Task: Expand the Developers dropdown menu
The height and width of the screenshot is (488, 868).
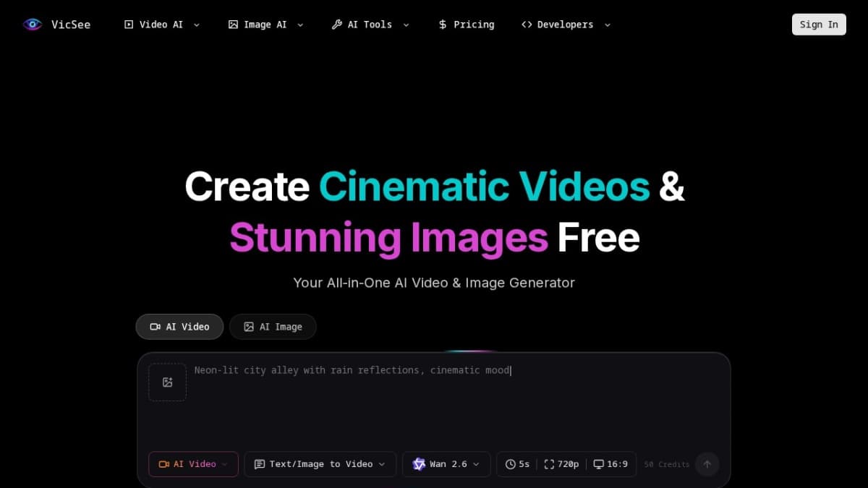Action: (x=566, y=25)
